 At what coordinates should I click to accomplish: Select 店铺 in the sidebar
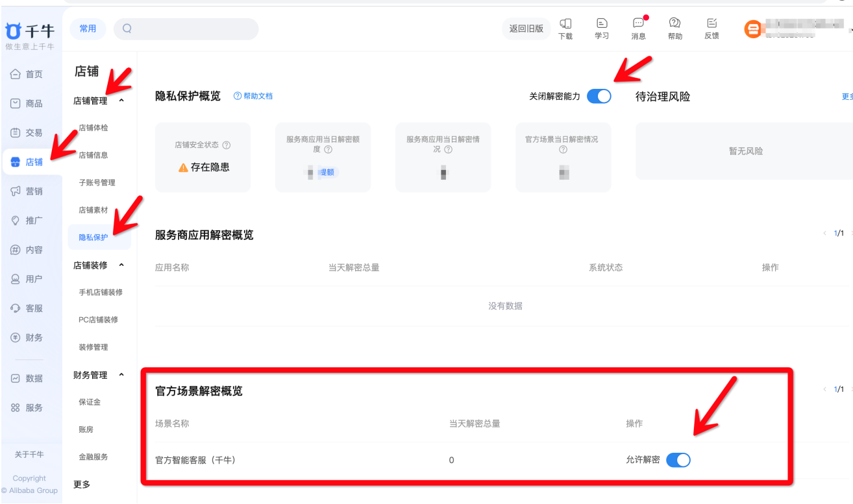[x=32, y=162]
